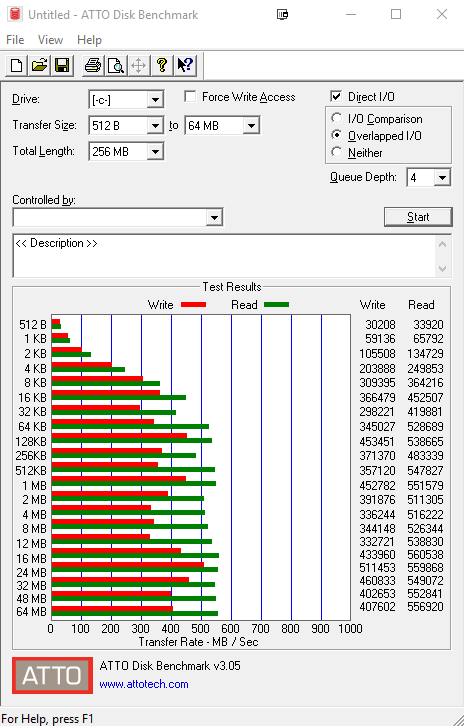Viewport: 464px width, 726px height.
Task: Select the write value 511453 in 24 MB row
Action: tap(377, 568)
